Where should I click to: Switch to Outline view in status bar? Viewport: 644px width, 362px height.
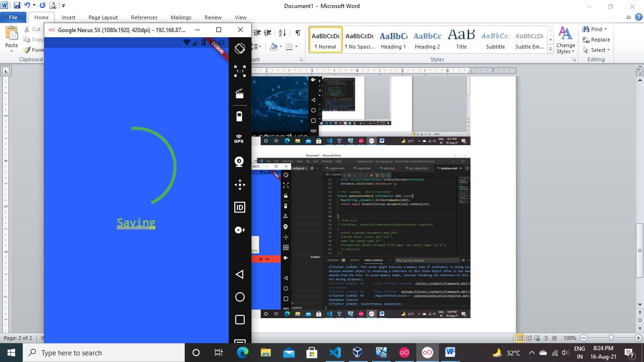(546, 338)
